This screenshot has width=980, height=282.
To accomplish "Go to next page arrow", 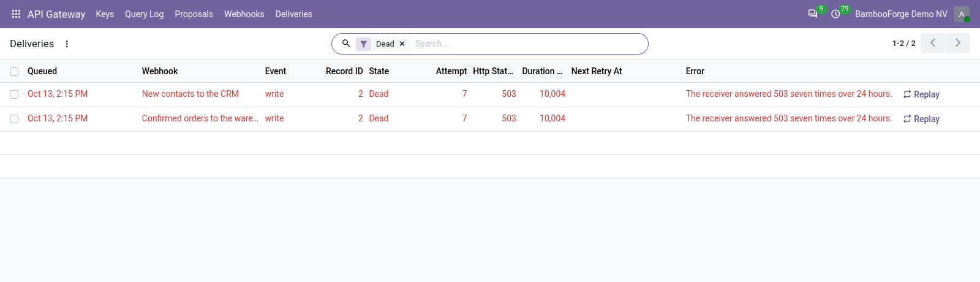I will (958, 43).
